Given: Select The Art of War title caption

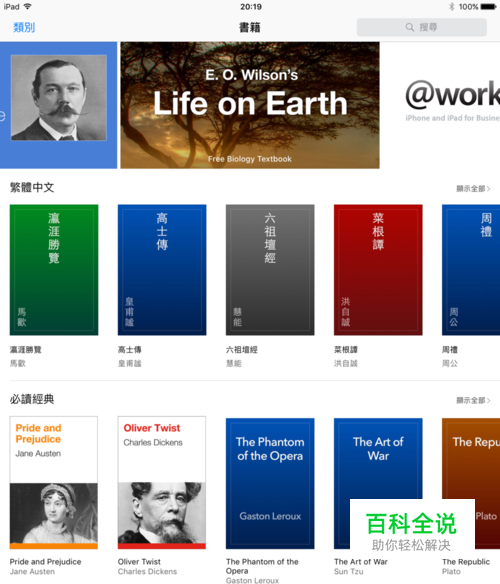Looking at the screenshot, I should 361,562.
